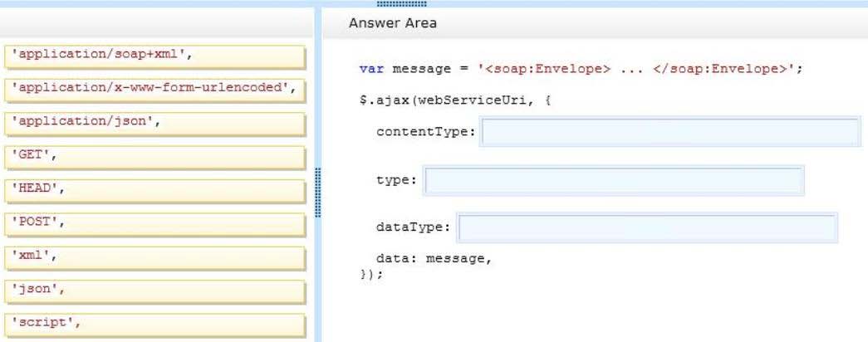Click the dataType answer box
The height and width of the screenshot is (342, 868).
646,228
